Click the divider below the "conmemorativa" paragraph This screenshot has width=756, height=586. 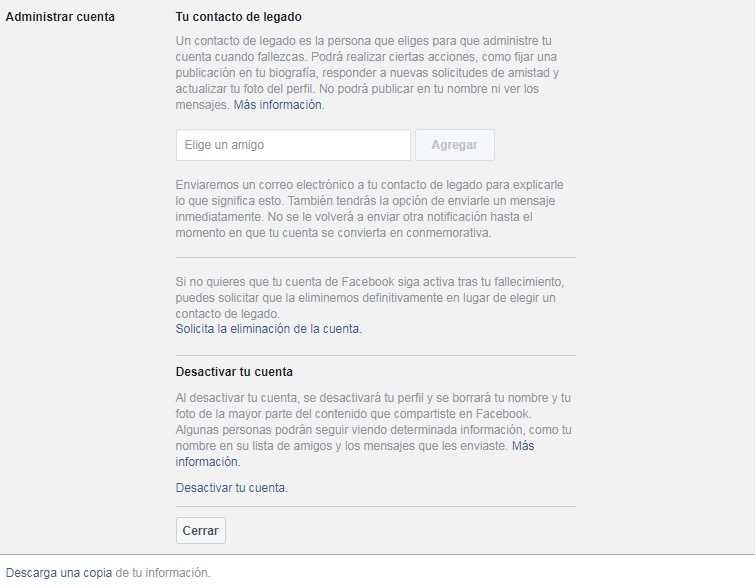click(376, 258)
